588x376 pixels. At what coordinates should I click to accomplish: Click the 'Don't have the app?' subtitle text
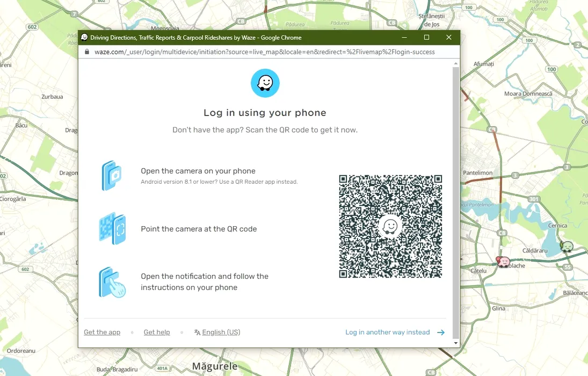click(265, 130)
